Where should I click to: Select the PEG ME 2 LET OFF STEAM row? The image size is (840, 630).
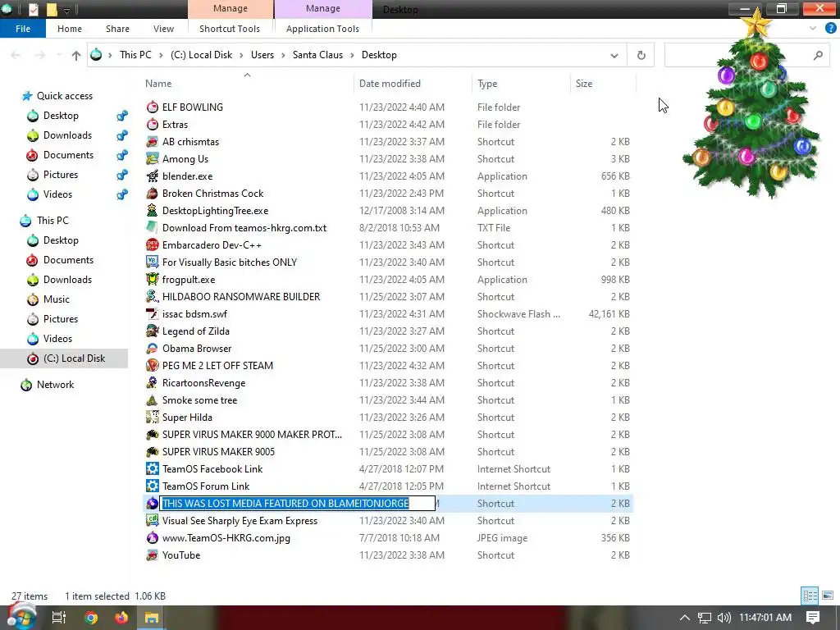(388, 365)
